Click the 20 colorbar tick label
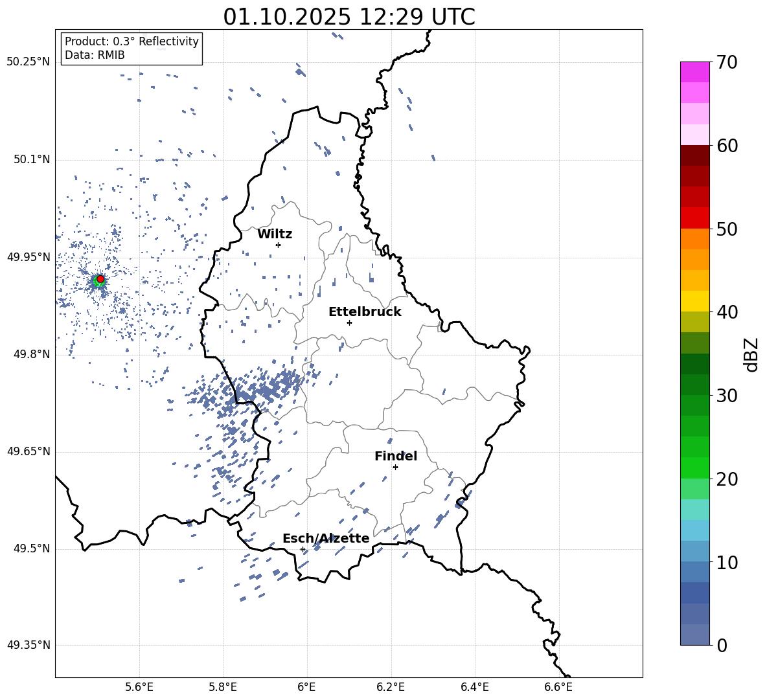The height and width of the screenshot is (700, 767). tap(727, 479)
